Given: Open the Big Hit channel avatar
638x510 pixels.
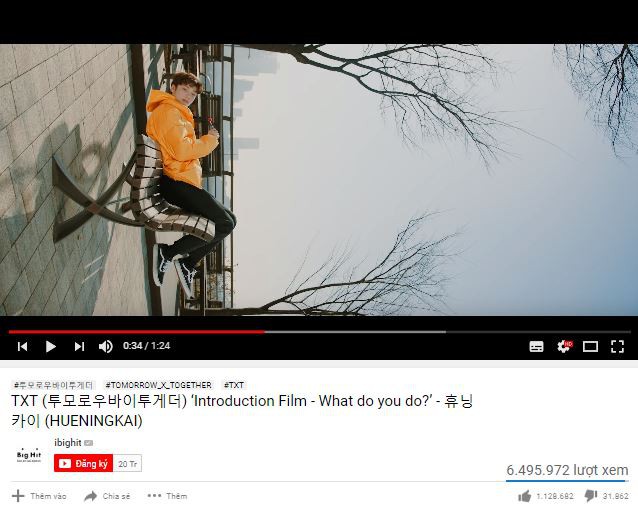Looking at the screenshot, I should pyautogui.click(x=29, y=455).
